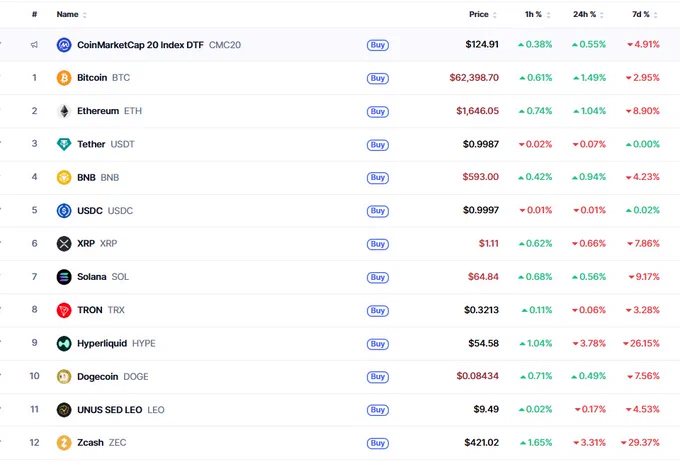
Task: Click the Ethereum diamond logo
Action: tap(64, 111)
